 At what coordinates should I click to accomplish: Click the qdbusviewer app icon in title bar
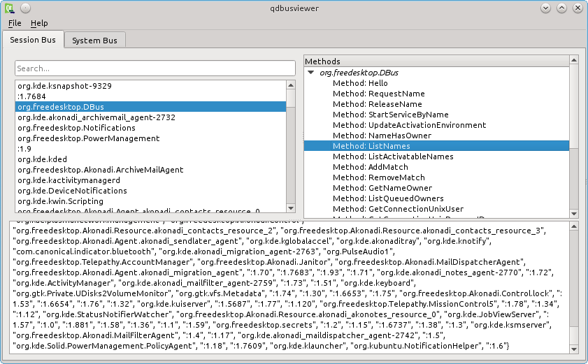[8, 8]
